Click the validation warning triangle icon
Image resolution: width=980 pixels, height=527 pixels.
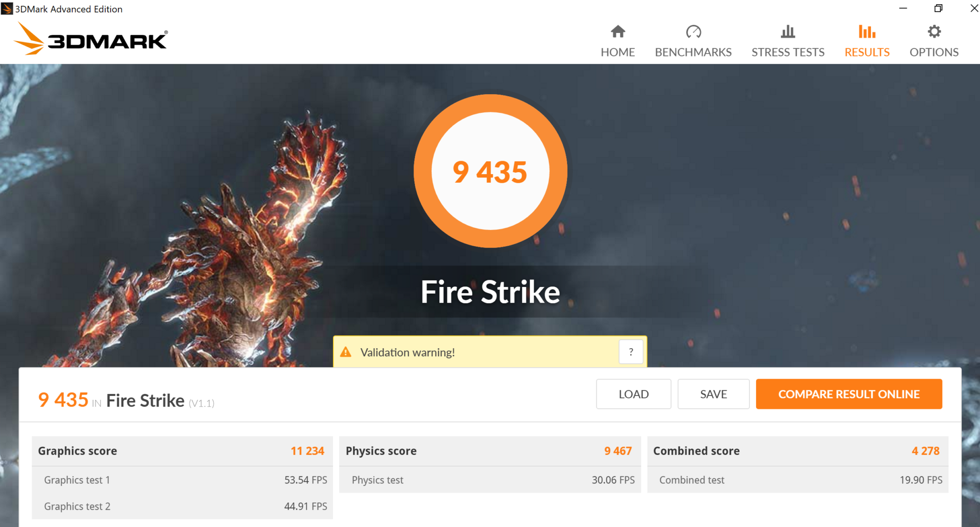[x=345, y=352]
